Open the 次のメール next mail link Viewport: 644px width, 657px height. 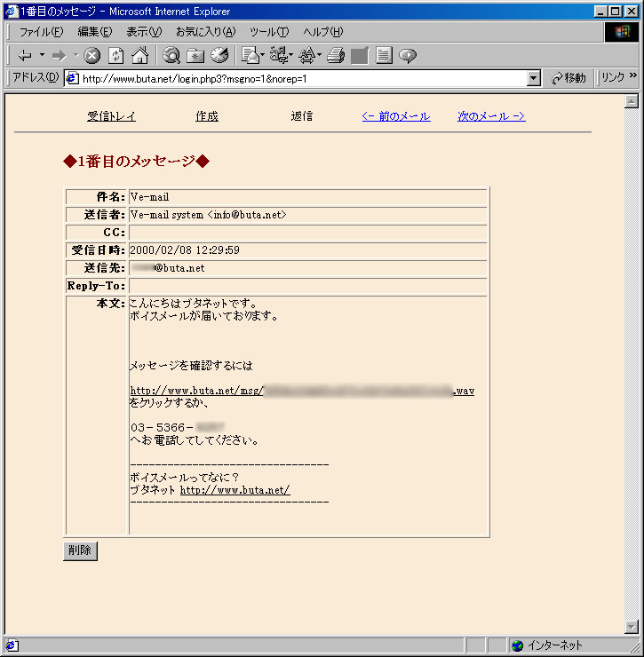[x=491, y=116]
